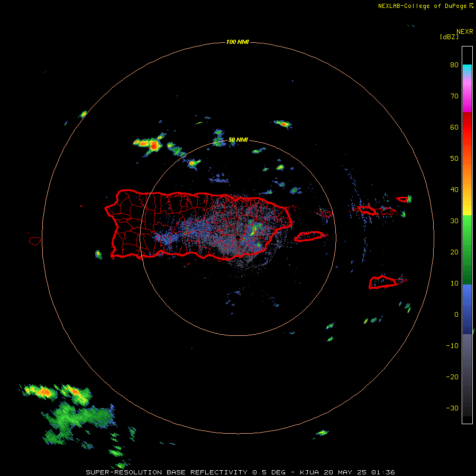Click the 0 value on the dBZ scale
Viewport: 476px width, 476px height.
456,315
